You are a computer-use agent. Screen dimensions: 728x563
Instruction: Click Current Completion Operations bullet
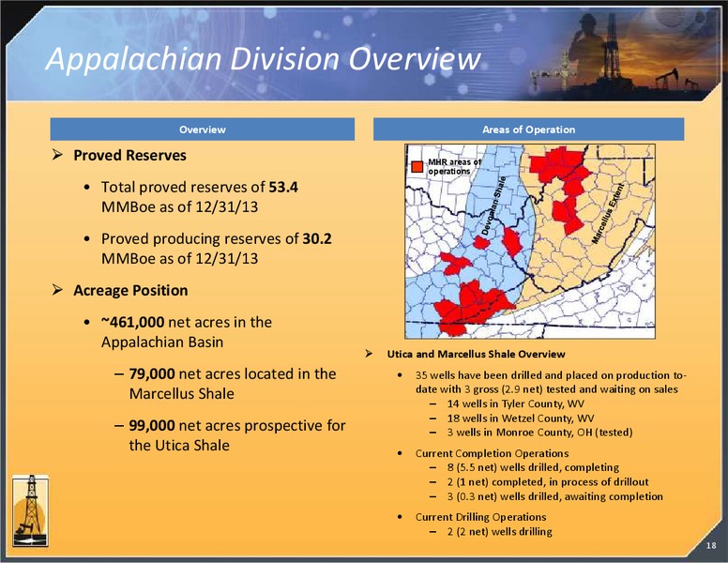coord(492,453)
